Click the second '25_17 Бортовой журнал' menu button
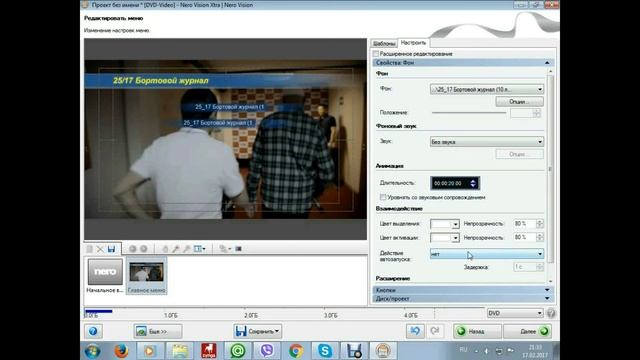The height and width of the screenshot is (360, 640). 218,122
